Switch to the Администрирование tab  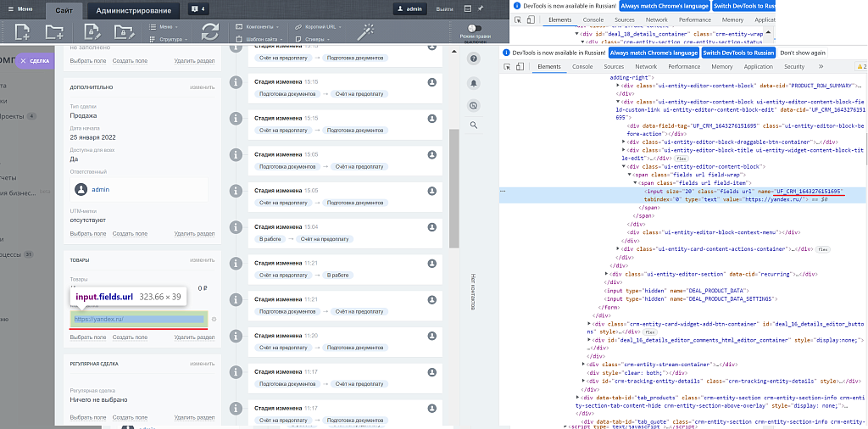click(x=136, y=11)
